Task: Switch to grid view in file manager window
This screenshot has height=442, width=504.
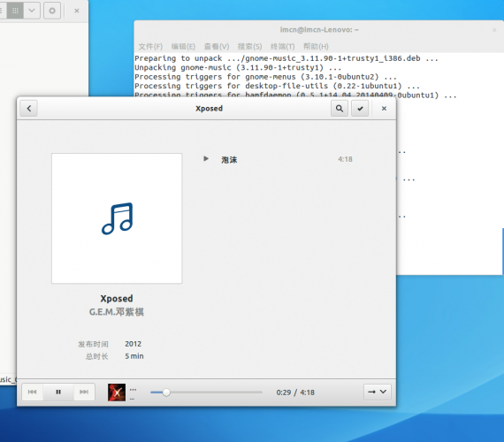Action: (x=15, y=11)
